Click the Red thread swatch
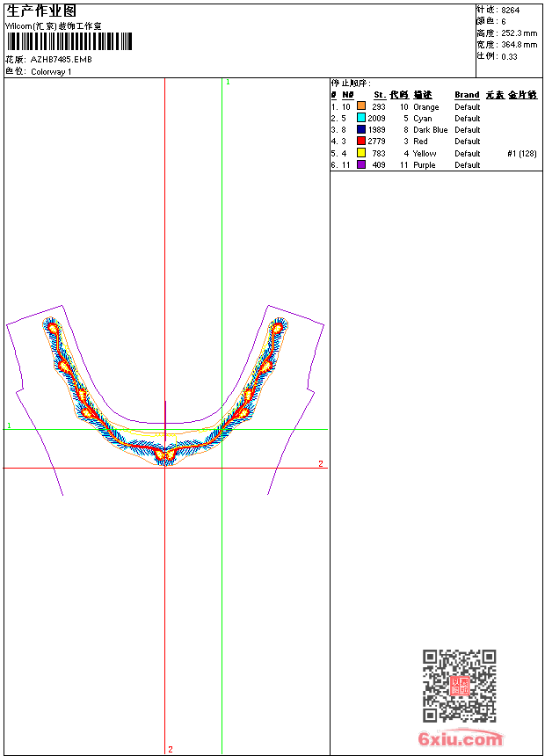The width and height of the screenshot is (545, 756). pos(361,142)
